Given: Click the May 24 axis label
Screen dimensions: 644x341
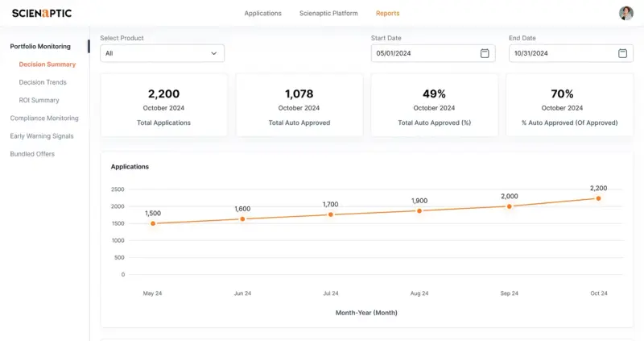Looking at the screenshot, I should pos(152,293).
